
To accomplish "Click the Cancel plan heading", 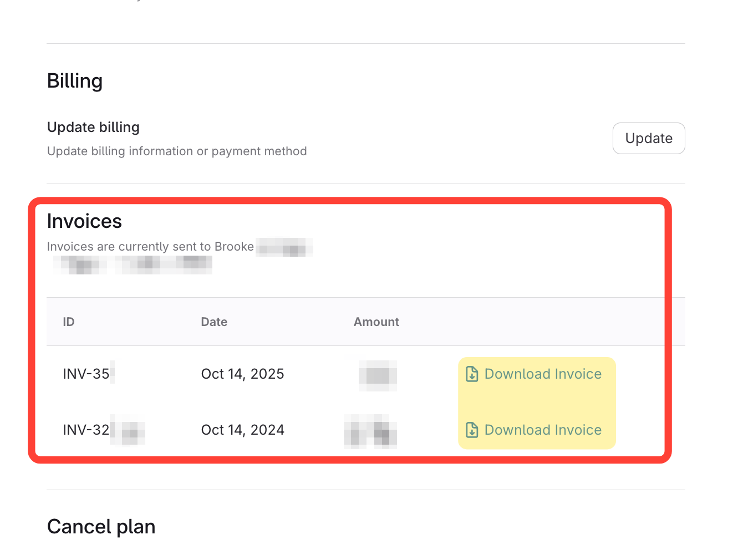I will click(x=101, y=527).
